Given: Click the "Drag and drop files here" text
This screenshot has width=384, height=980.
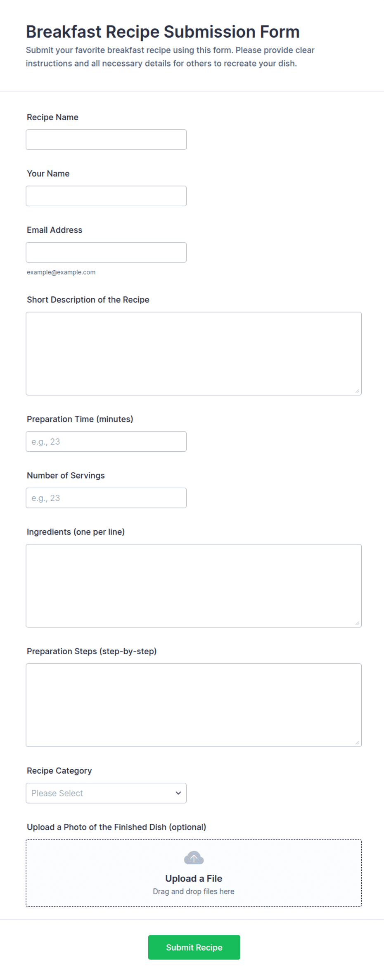Looking at the screenshot, I should click(194, 891).
